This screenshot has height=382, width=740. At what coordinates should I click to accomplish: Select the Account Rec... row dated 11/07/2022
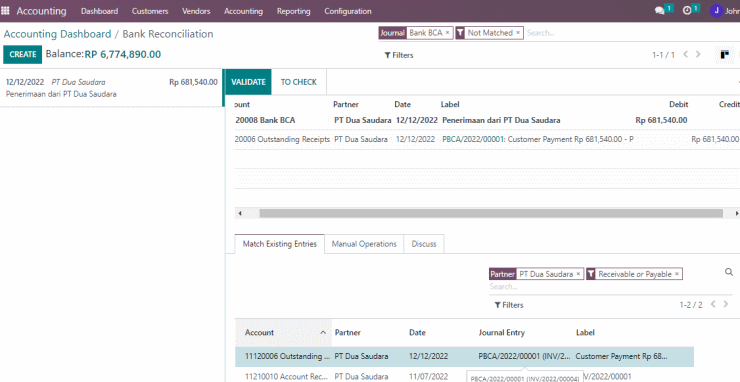[x=464, y=376]
